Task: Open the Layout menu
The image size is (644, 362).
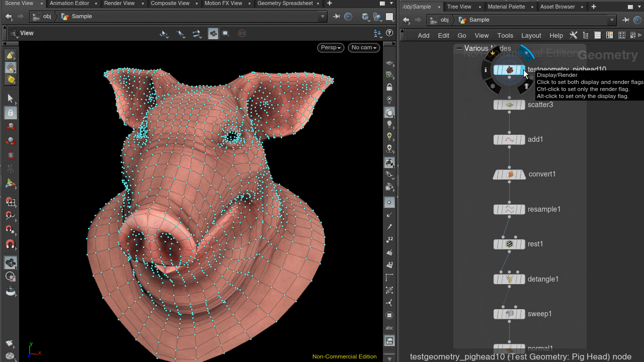Action: coord(531,36)
